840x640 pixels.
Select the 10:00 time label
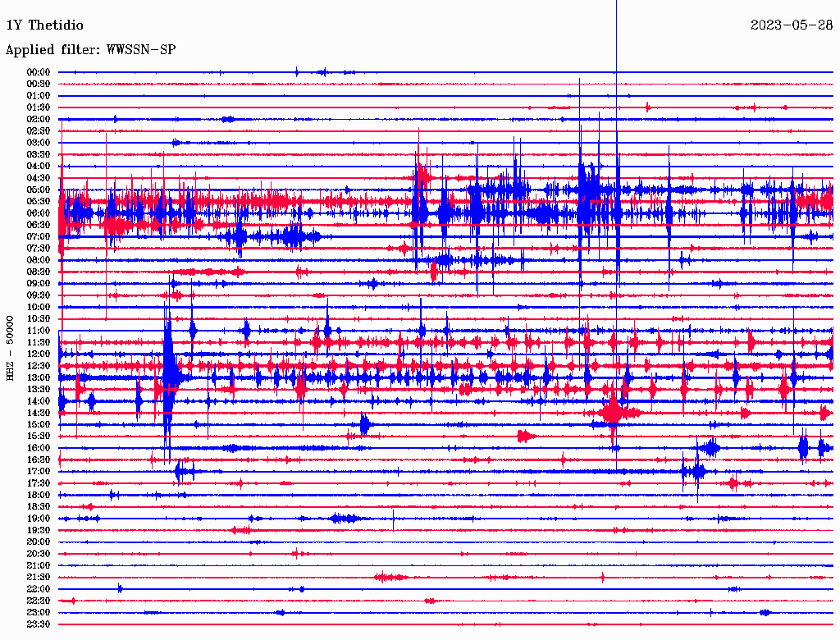[39, 308]
